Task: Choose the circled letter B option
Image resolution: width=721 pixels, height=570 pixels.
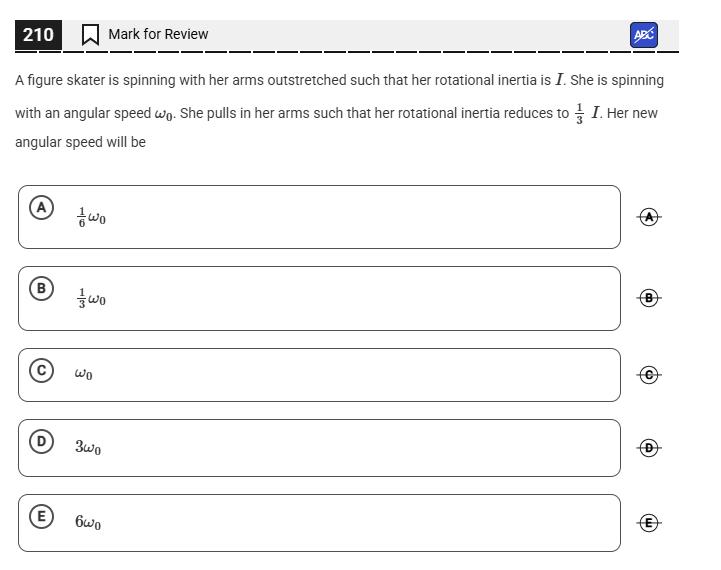Action: [41, 289]
